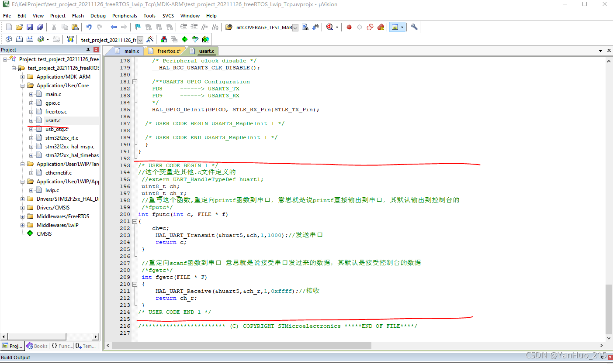
Task: Indent the selected lines
Action: pyautogui.click(x=184, y=27)
